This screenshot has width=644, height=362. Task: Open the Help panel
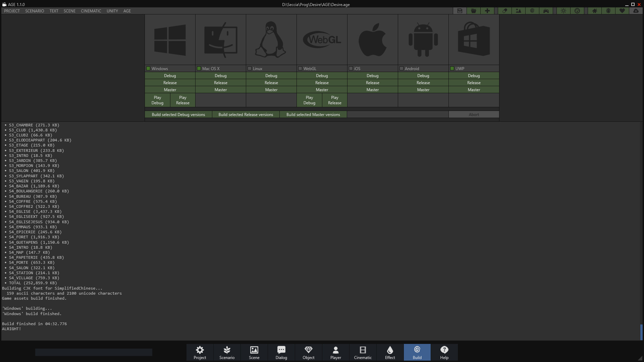tap(444, 352)
